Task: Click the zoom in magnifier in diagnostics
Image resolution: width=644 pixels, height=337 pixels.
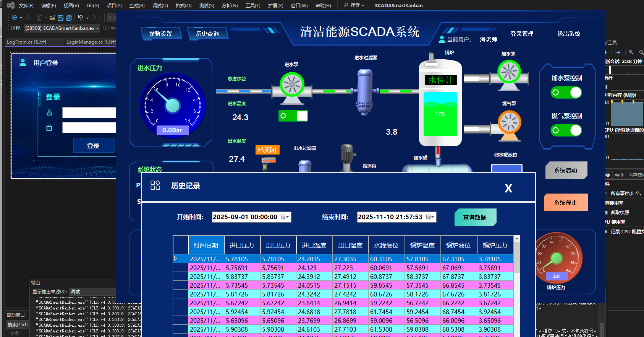Action: click(x=631, y=52)
